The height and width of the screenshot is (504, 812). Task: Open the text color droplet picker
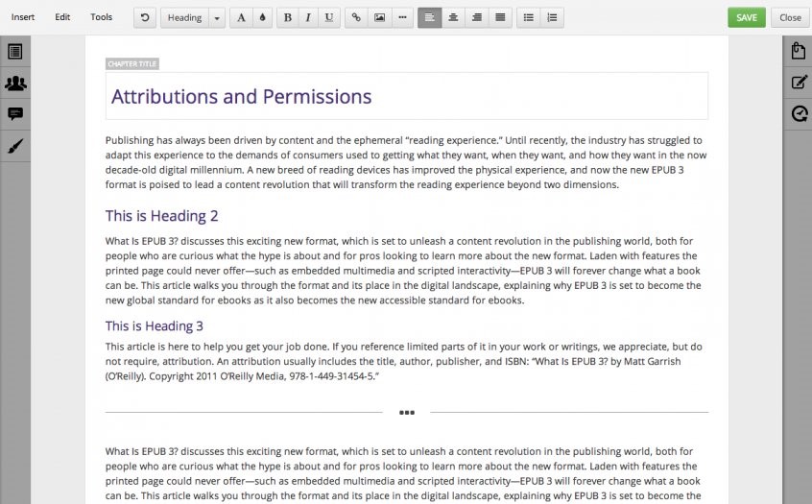pos(261,17)
